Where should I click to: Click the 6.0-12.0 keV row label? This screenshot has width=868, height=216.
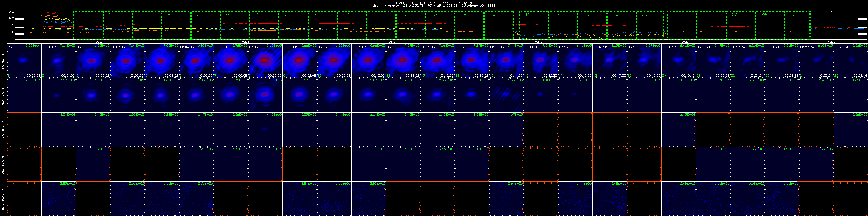coord(3,95)
